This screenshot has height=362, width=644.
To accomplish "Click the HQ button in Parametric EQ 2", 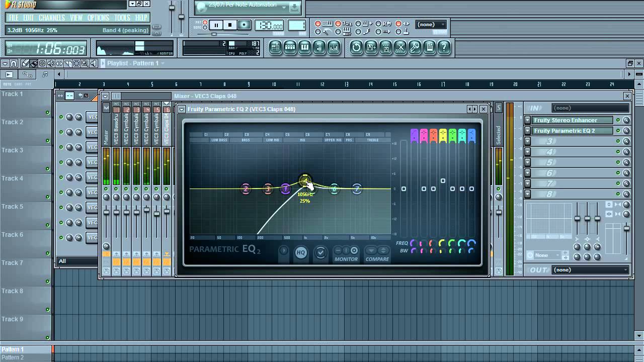I will pos(301,252).
